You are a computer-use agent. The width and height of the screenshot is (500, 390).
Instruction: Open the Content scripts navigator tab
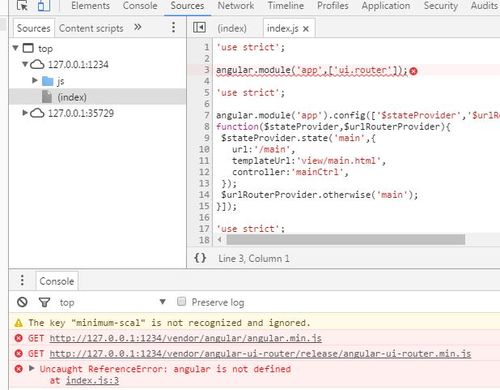91,28
